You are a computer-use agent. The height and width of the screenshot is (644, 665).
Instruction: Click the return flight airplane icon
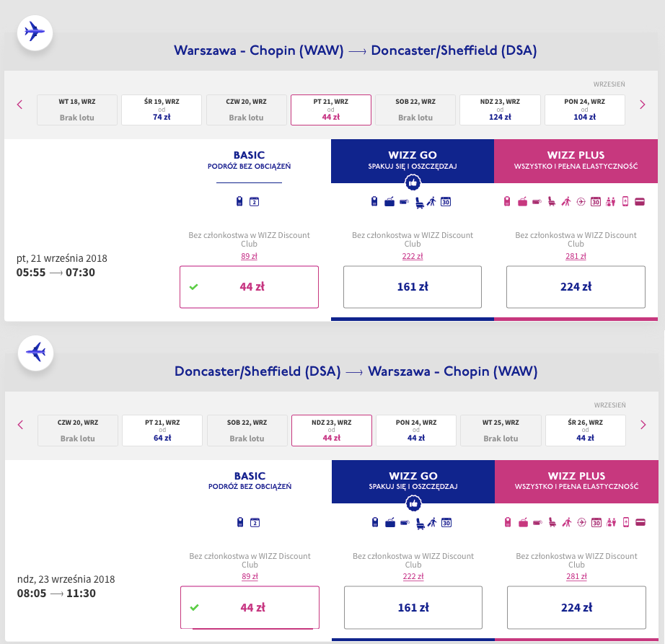click(x=35, y=353)
